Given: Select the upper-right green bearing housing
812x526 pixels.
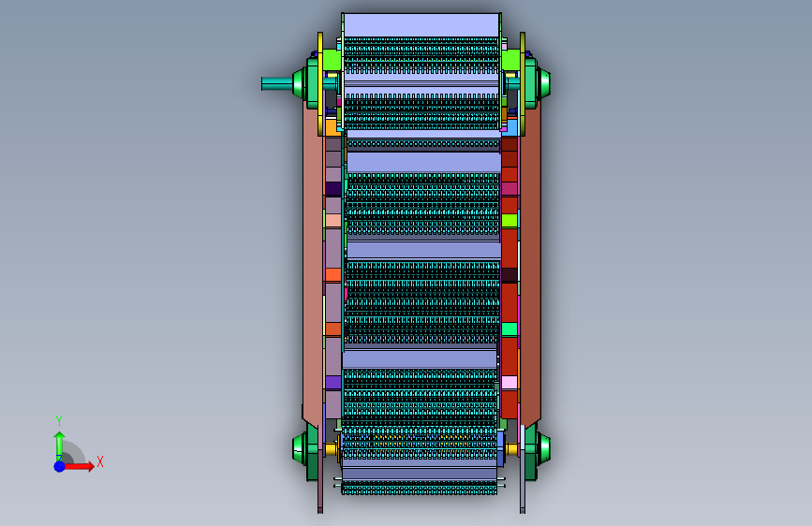Looking at the screenshot, I should [538, 83].
